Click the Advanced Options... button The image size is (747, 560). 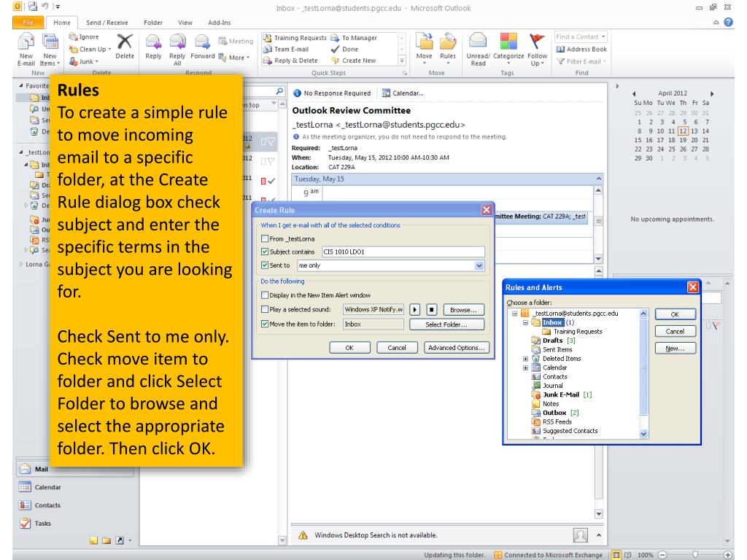point(456,348)
